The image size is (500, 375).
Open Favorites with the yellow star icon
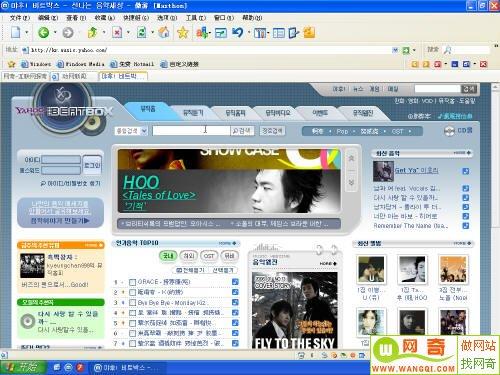[183, 33]
